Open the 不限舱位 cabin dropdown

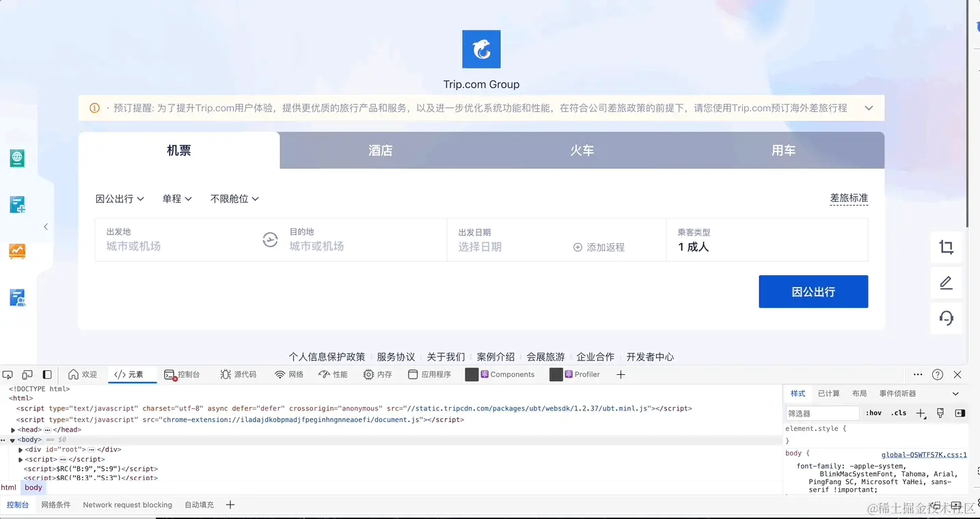point(234,199)
